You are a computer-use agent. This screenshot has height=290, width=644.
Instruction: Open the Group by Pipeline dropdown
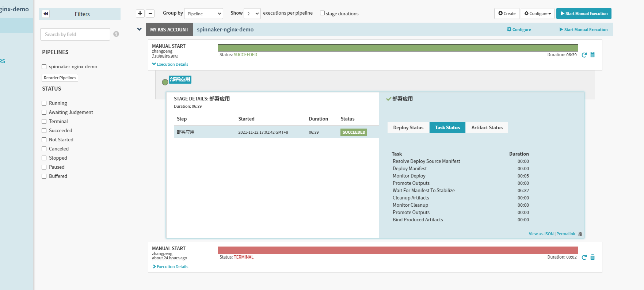click(x=203, y=14)
